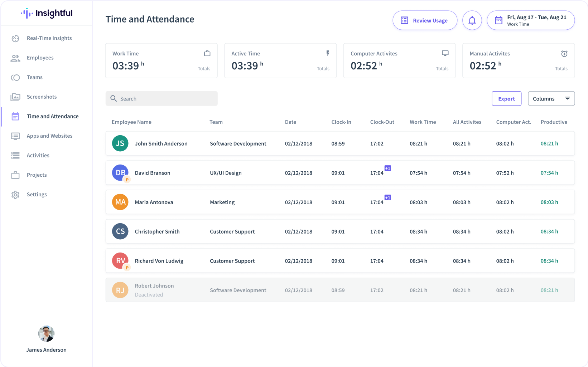588x367 pixels.
Task: Click the filter icon next to Columns
Action: (x=567, y=98)
